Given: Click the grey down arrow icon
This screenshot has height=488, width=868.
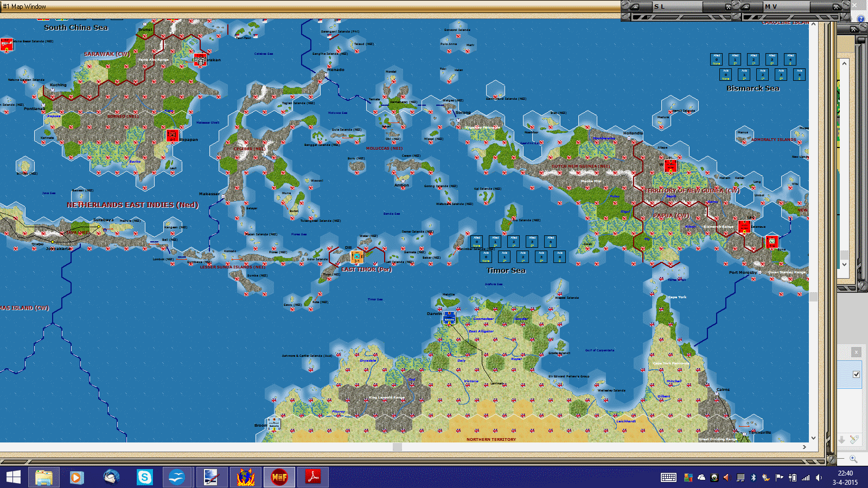Looking at the screenshot, I should click(x=842, y=440).
